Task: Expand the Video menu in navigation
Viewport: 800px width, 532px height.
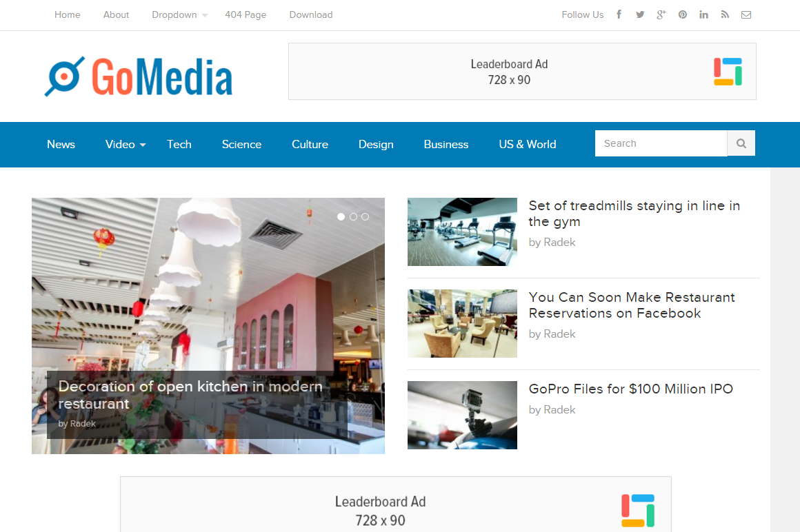Action: tap(125, 144)
